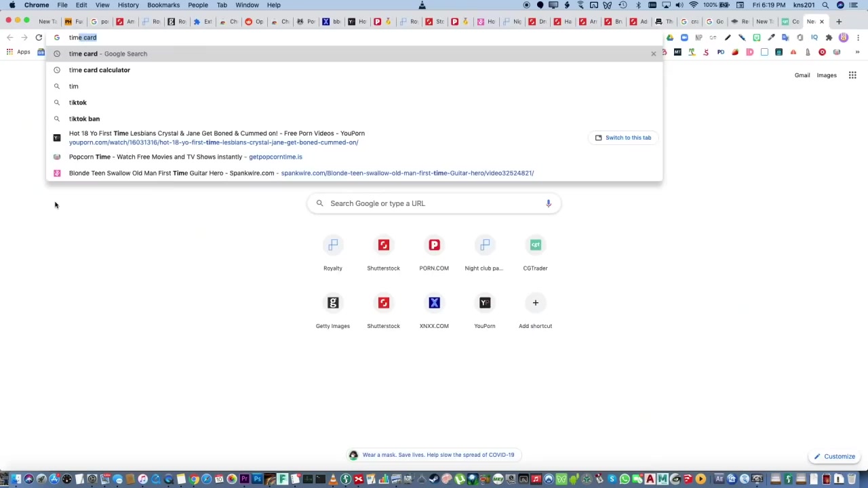
Task: Remove the 'time card' search suggestion
Action: [654, 54]
